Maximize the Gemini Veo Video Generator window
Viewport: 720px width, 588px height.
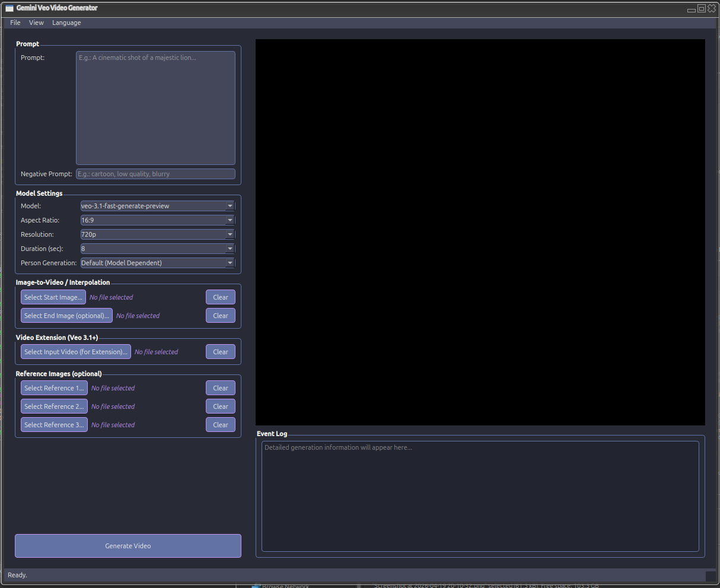click(x=702, y=8)
